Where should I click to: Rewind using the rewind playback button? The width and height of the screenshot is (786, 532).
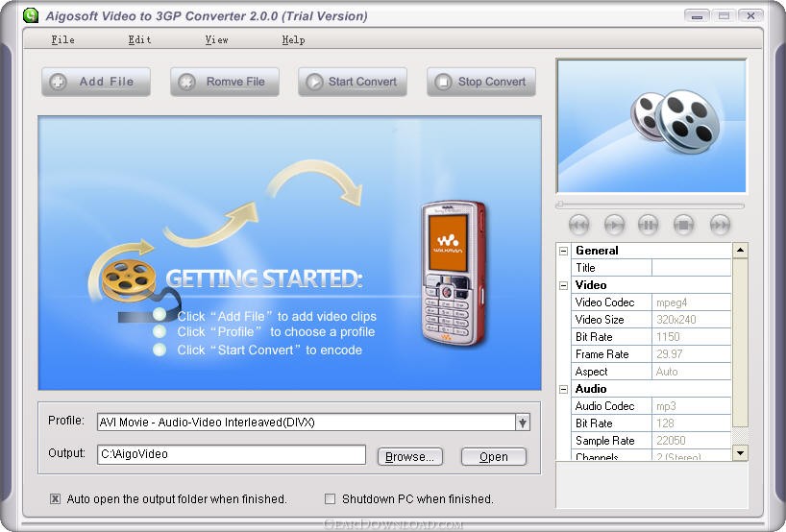pyautogui.click(x=579, y=225)
